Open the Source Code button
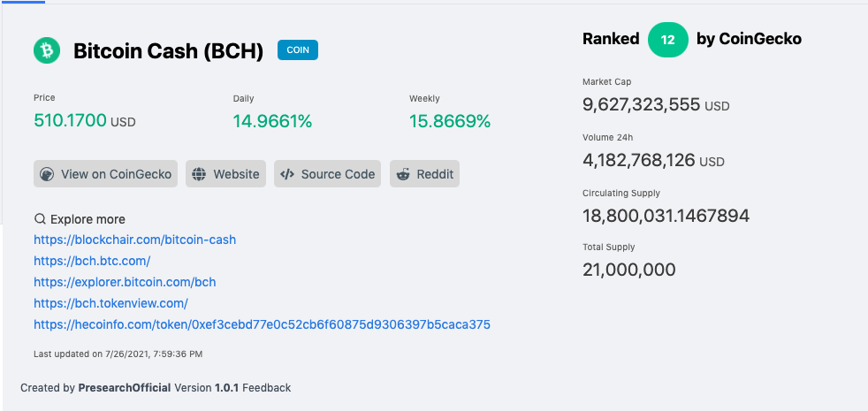This screenshot has height=411, width=868. tap(328, 174)
